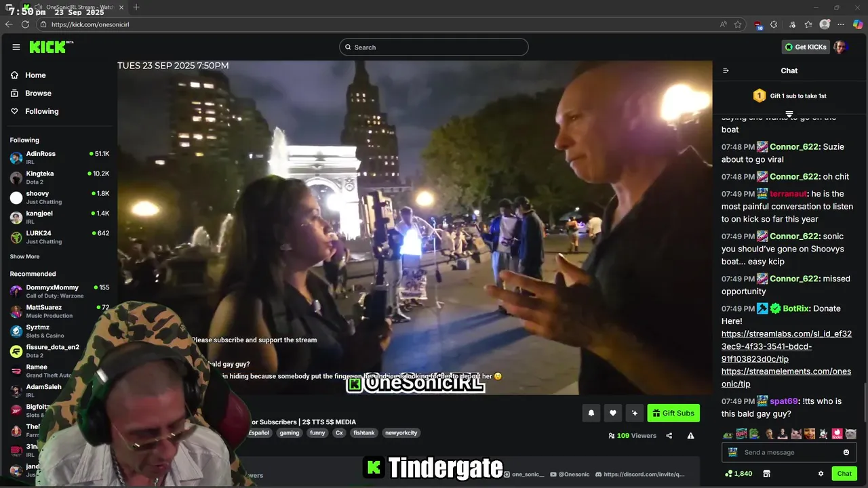
Task: Click the report warning triangle icon
Action: 690,436
